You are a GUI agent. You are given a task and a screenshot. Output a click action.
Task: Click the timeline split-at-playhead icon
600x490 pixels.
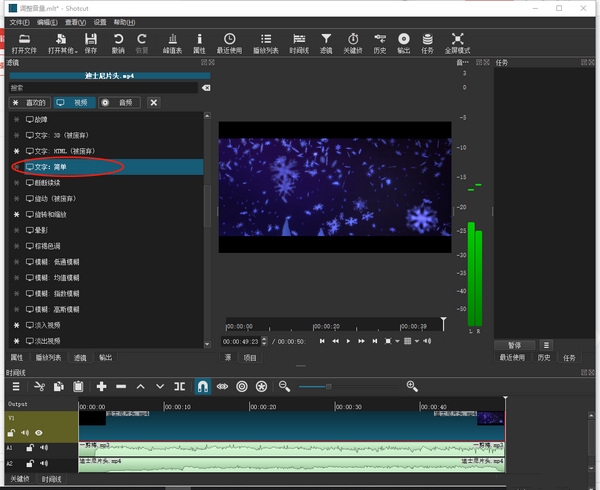tap(180, 386)
